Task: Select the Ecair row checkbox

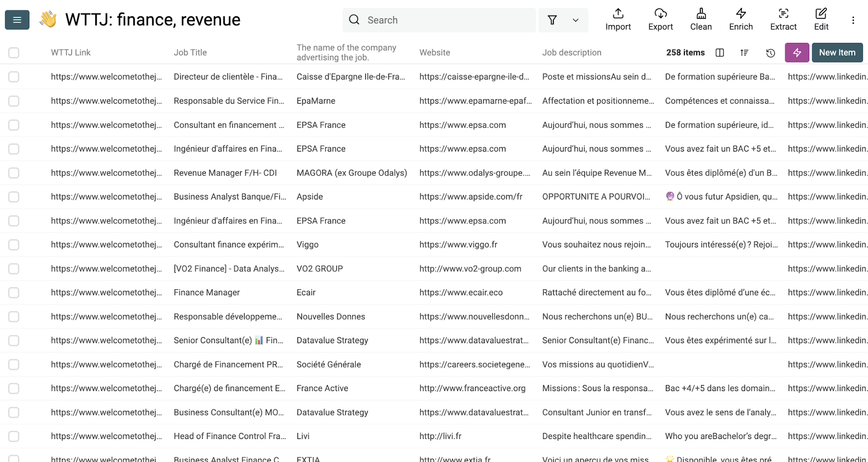Action: [x=14, y=292]
